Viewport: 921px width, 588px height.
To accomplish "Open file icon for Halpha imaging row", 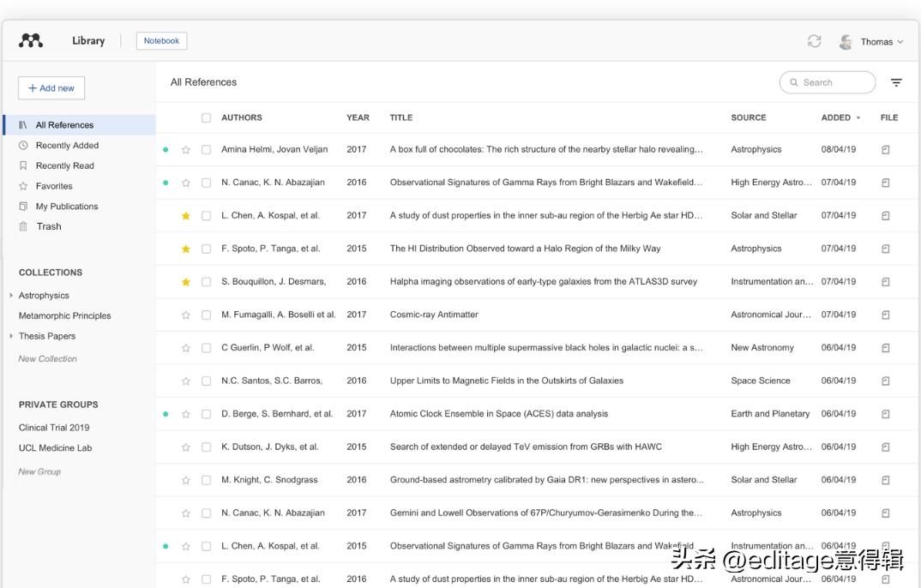I will 885,282.
